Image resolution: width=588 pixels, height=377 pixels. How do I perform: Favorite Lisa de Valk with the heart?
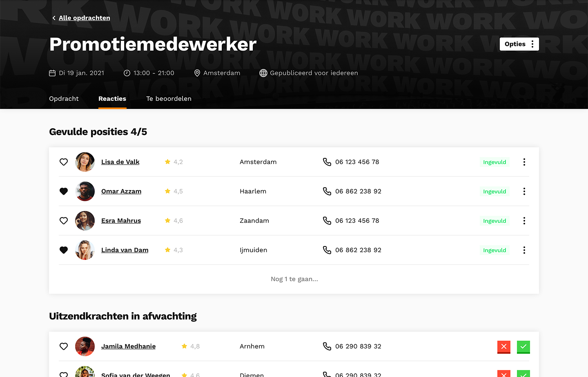pos(64,162)
